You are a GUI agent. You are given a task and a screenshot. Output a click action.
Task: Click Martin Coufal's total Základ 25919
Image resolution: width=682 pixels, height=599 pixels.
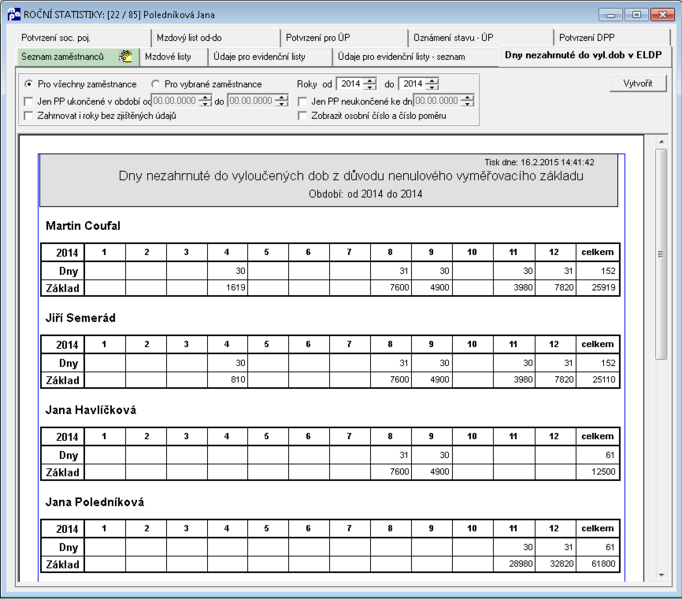(604, 288)
